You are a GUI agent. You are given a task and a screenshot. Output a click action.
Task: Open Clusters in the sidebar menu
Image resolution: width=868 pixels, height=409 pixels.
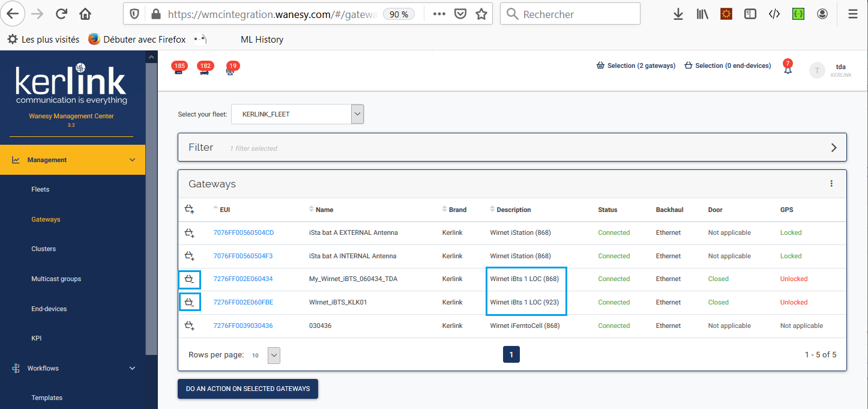coord(43,249)
